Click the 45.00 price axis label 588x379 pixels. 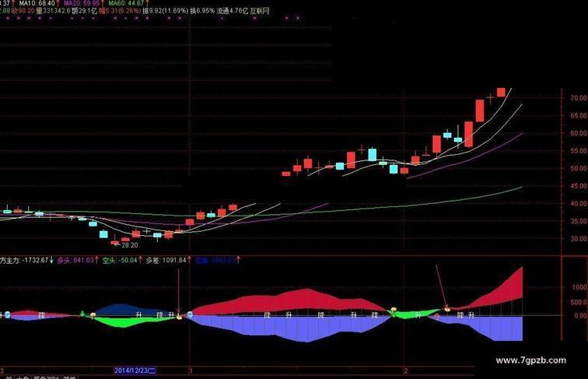pyautogui.click(x=579, y=186)
